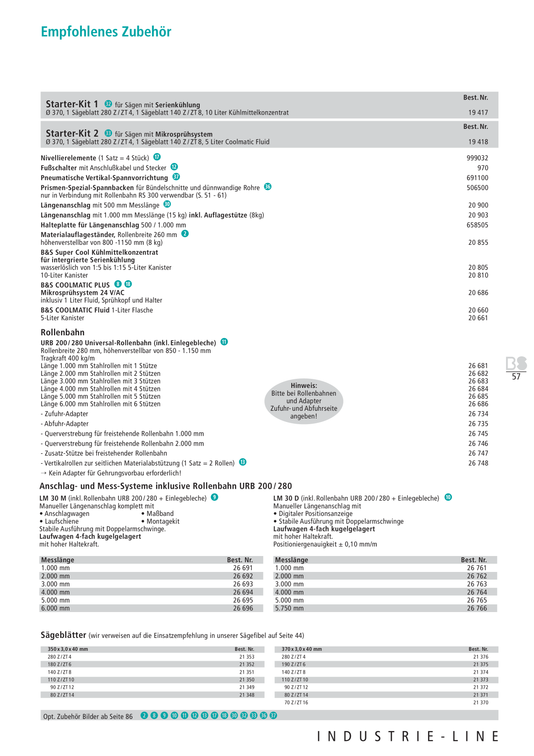534x756 pixels.
Task: Click the 'Rollenbahn' section heading
Action: coord(62,332)
